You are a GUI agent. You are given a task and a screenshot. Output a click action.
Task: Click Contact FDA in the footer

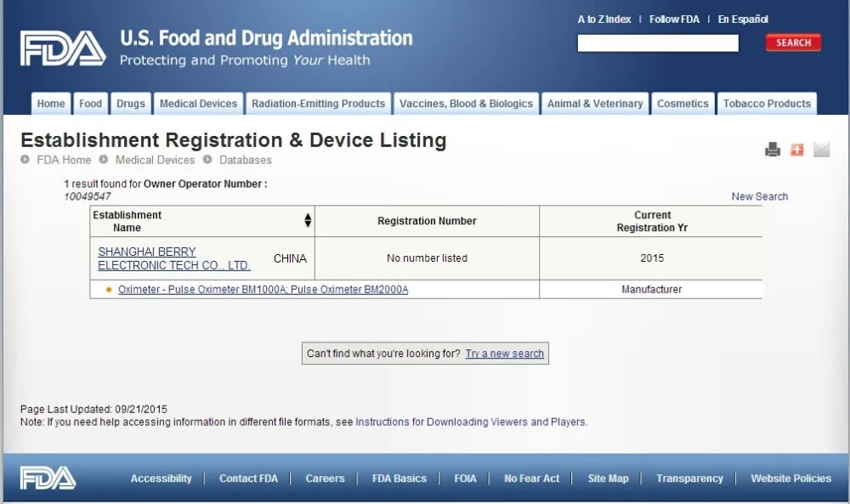tap(248, 478)
